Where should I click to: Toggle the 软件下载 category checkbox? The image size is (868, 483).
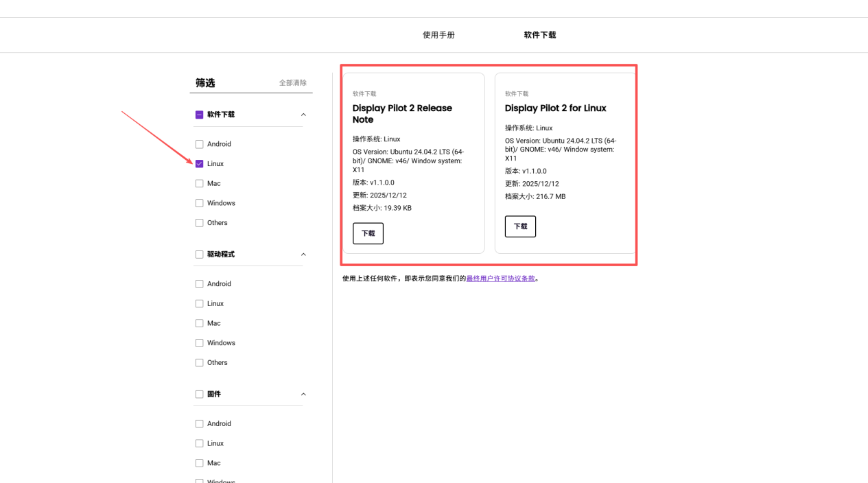pos(200,115)
